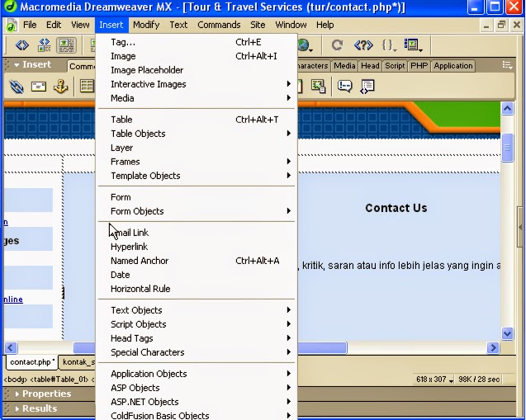Choose Form from the Insert menu
Image resolution: width=526 pixels, height=420 pixels.
coord(197,197)
